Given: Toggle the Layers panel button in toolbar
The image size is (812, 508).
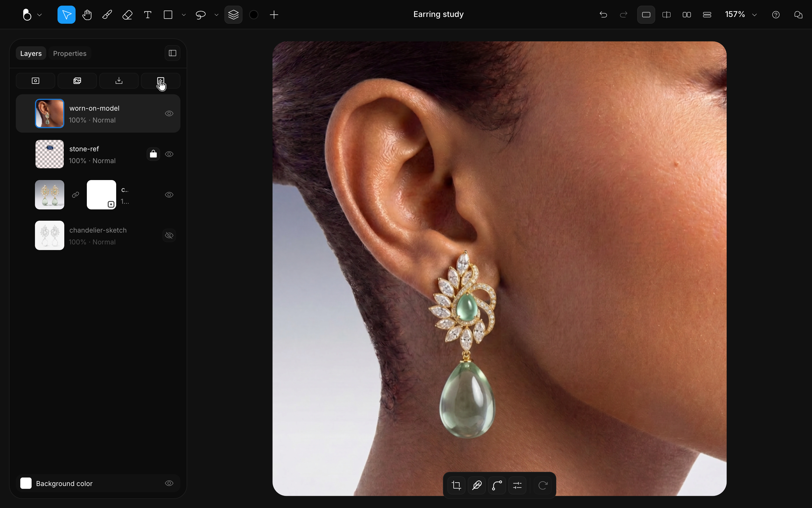Looking at the screenshot, I should 233,15.
